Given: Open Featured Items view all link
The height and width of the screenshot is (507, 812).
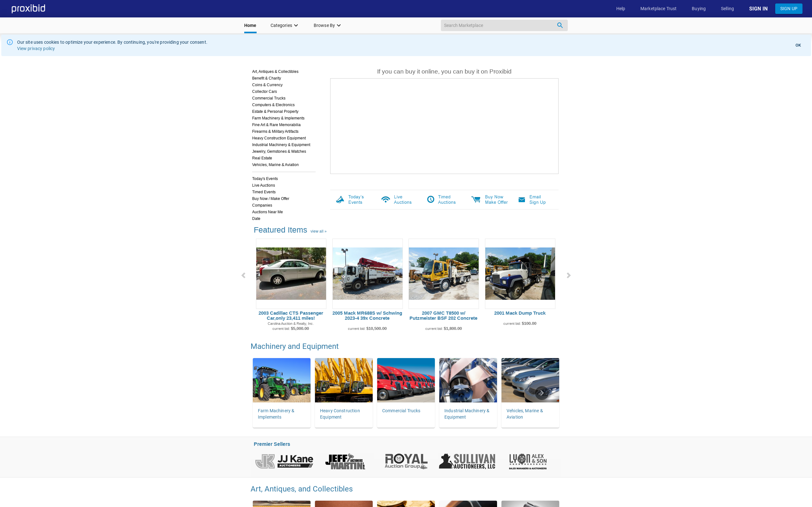Looking at the screenshot, I should pyautogui.click(x=318, y=231).
